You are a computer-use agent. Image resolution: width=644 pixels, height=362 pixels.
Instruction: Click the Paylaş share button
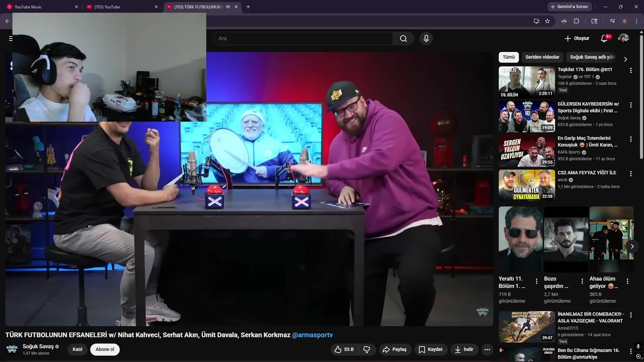(394, 349)
